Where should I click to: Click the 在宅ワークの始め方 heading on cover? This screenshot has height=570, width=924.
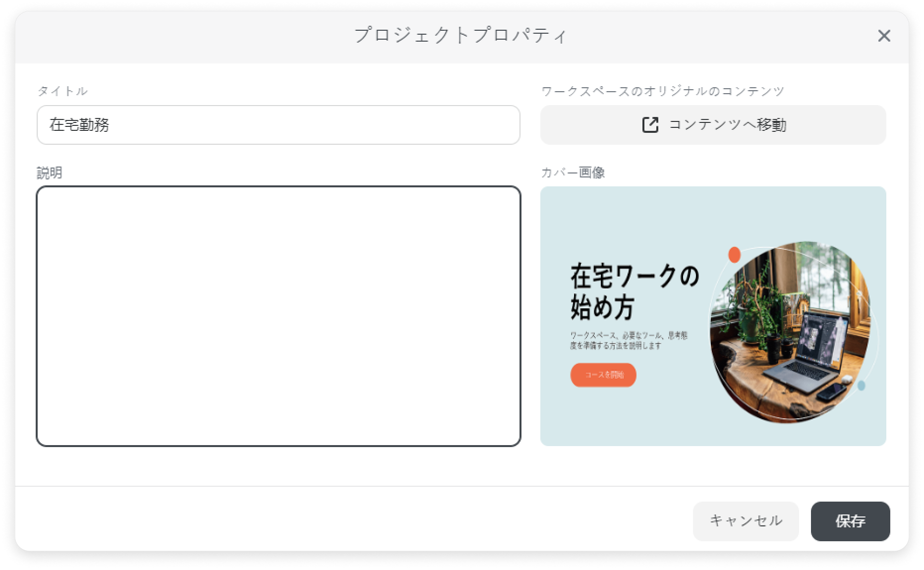[x=635, y=291]
